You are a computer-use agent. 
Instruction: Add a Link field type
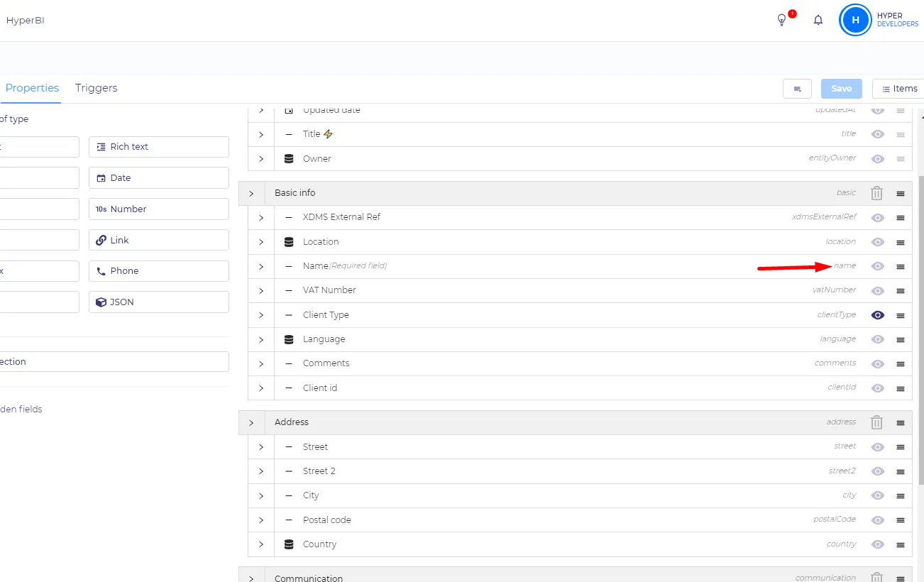coord(159,240)
